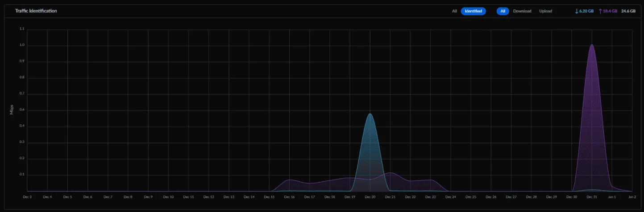
Task: Click the Dec 3 date label on axis
Action: (27, 196)
